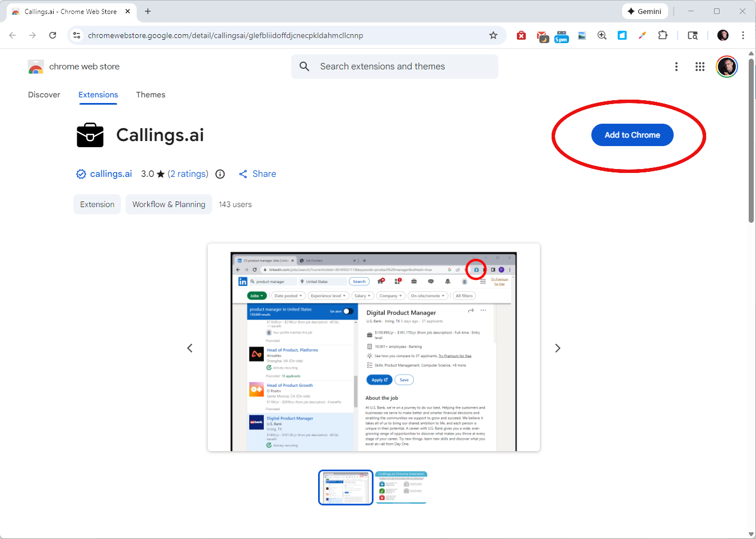Select the first screenshot thumbnail
The height and width of the screenshot is (539, 756).
346,488
